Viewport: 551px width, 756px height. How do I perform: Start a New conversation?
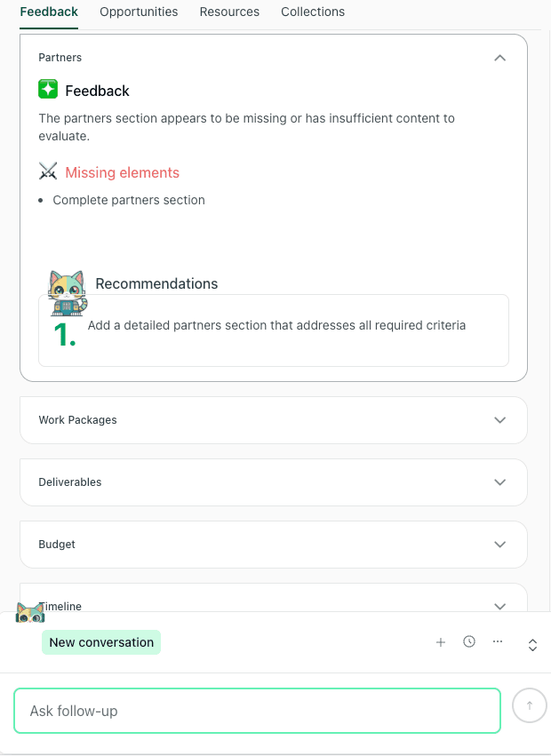tap(100, 641)
